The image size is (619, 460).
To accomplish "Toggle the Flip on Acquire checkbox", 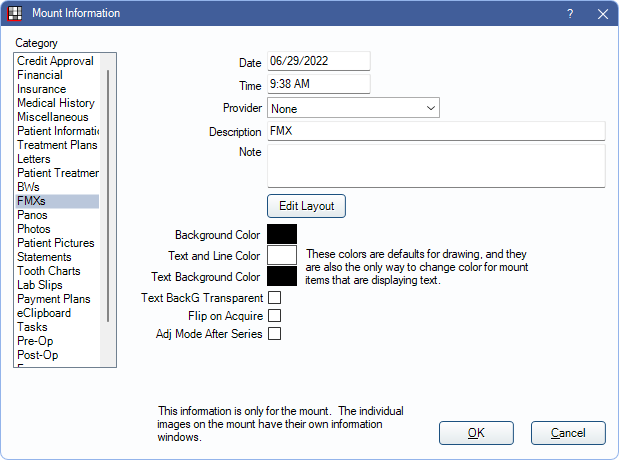I will point(274,316).
